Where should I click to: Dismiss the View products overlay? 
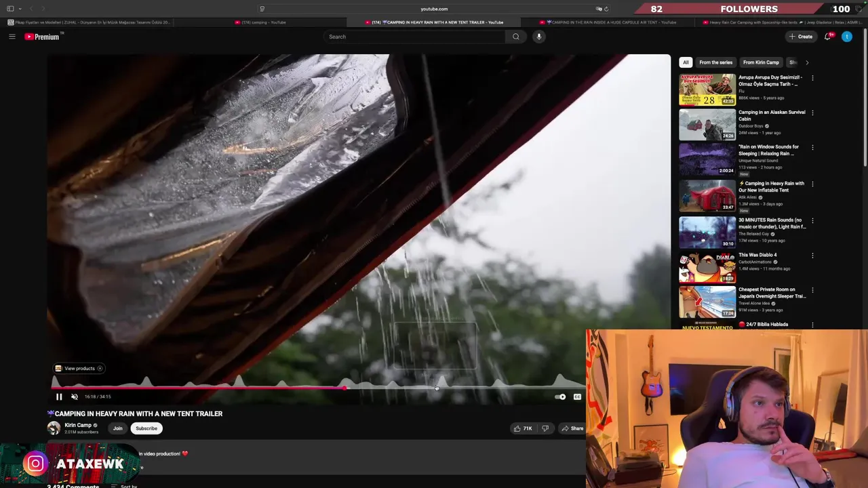(x=100, y=368)
